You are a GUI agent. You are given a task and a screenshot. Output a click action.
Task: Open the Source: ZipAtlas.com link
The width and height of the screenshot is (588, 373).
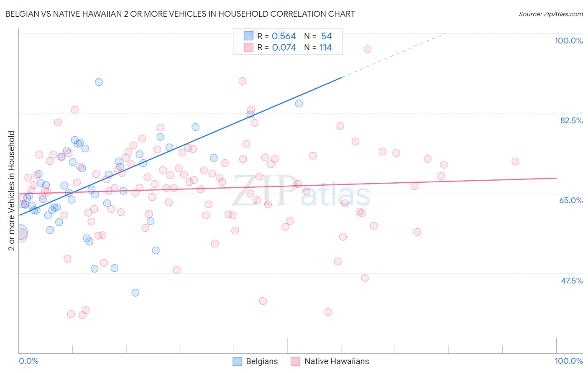pos(551,14)
